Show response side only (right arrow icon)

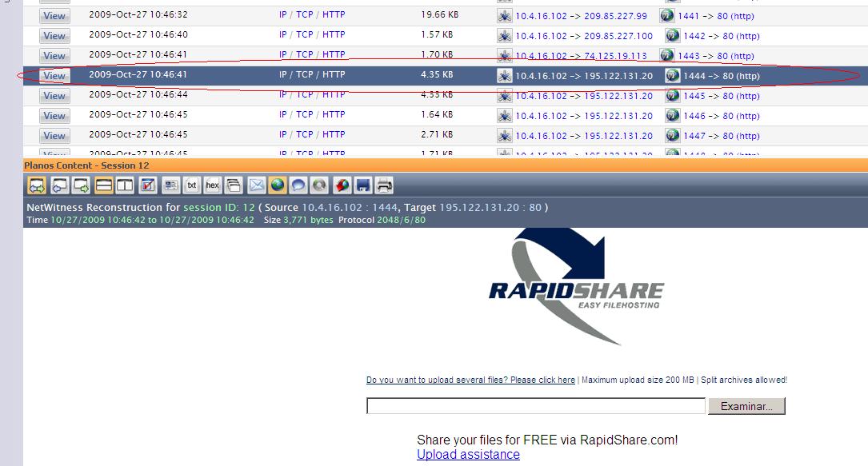[82, 185]
